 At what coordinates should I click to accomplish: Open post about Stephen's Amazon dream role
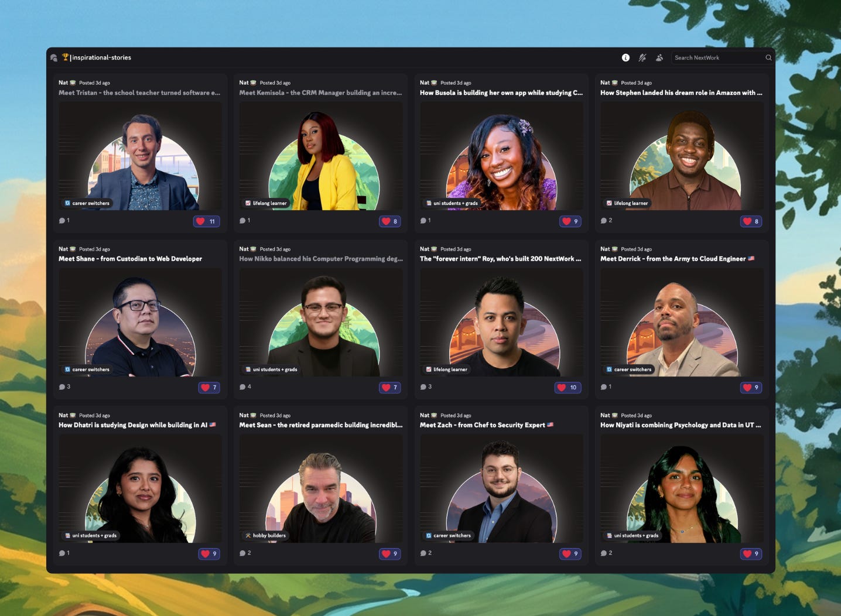[x=681, y=93]
